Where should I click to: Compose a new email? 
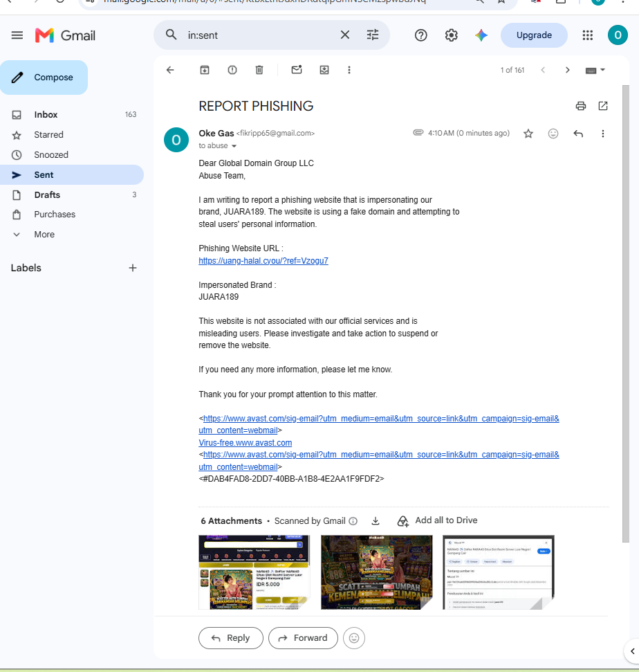click(x=44, y=77)
